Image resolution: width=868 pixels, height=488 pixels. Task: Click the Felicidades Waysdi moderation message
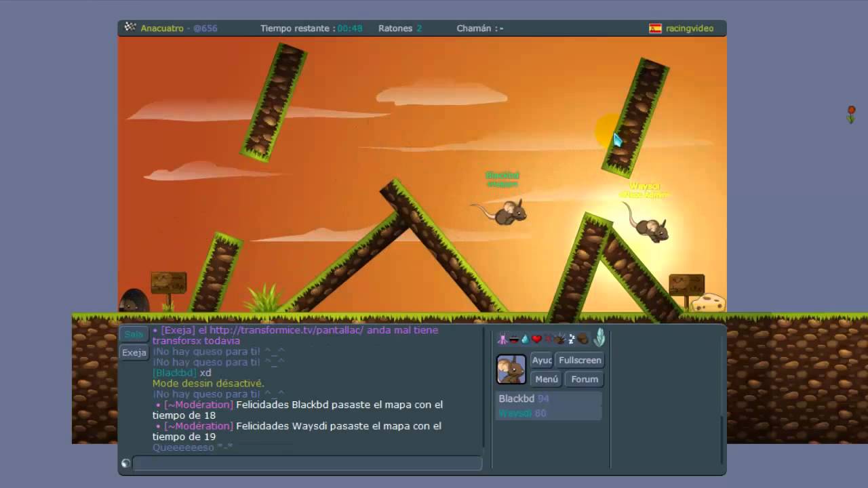[x=298, y=431]
